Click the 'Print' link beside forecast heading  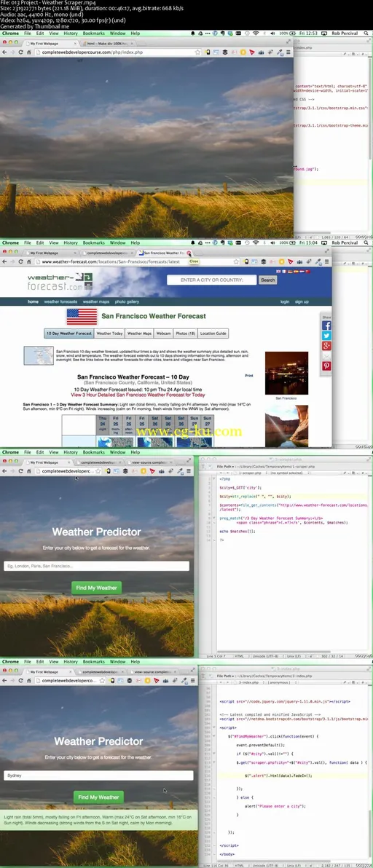coord(249,375)
